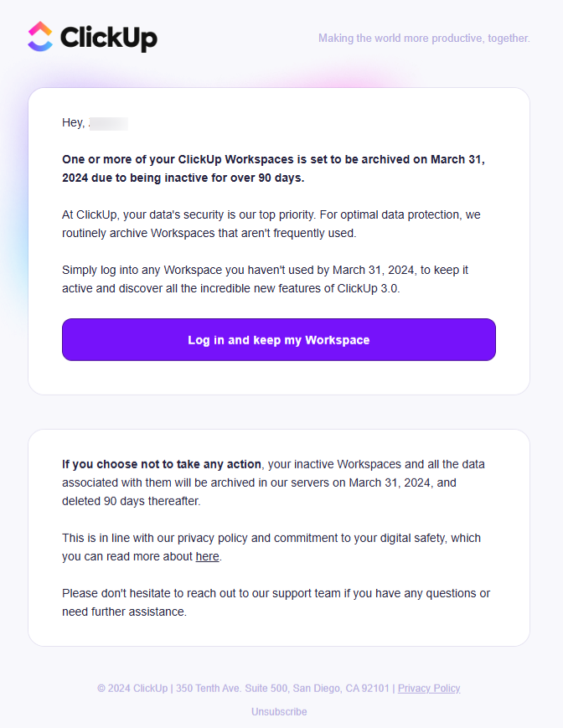
Task: Select the Unsubscribe link at the bottom
Action: [x=279, y=711]
